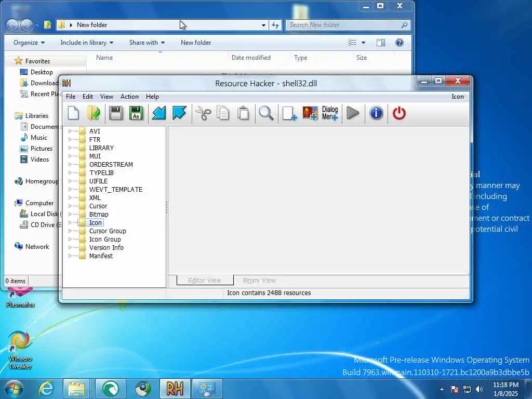The width and height of the screenshot is (532, 399).
Task: Click the volume speaker tray icon
Action: [x=480, y=389]
